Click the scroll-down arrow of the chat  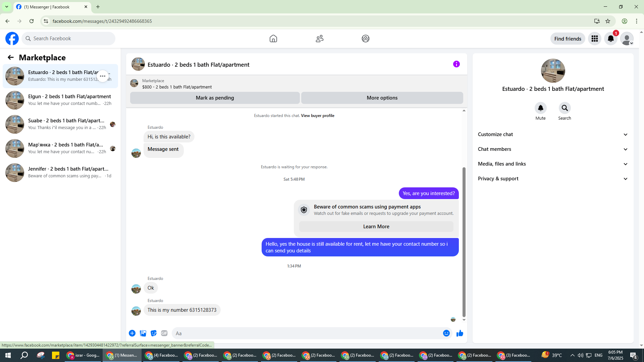(x=464, y=320)
